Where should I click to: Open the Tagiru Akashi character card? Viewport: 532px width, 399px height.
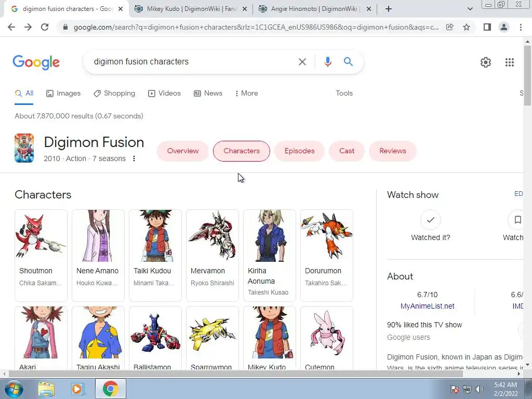point(98,338)
